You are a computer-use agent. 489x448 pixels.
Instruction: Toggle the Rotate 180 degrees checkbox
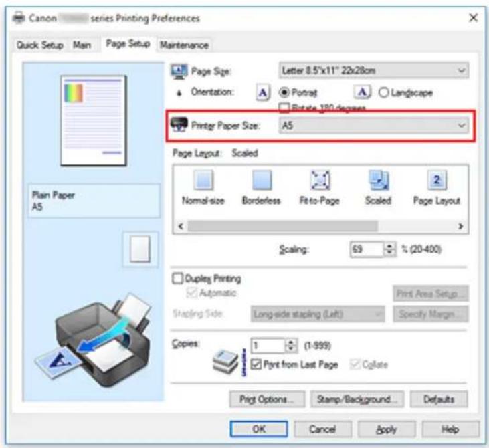point(284,108)
